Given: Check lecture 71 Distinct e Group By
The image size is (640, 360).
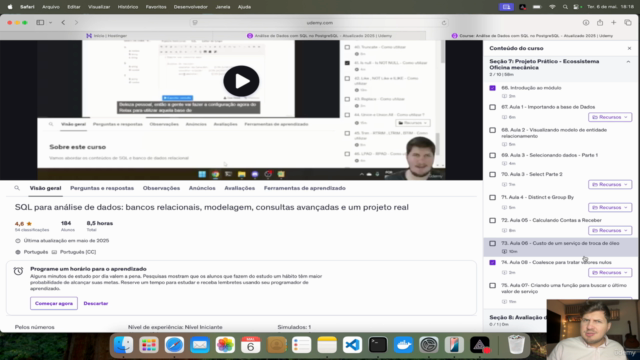Looking at the screenshot, I should click(493, 197).
